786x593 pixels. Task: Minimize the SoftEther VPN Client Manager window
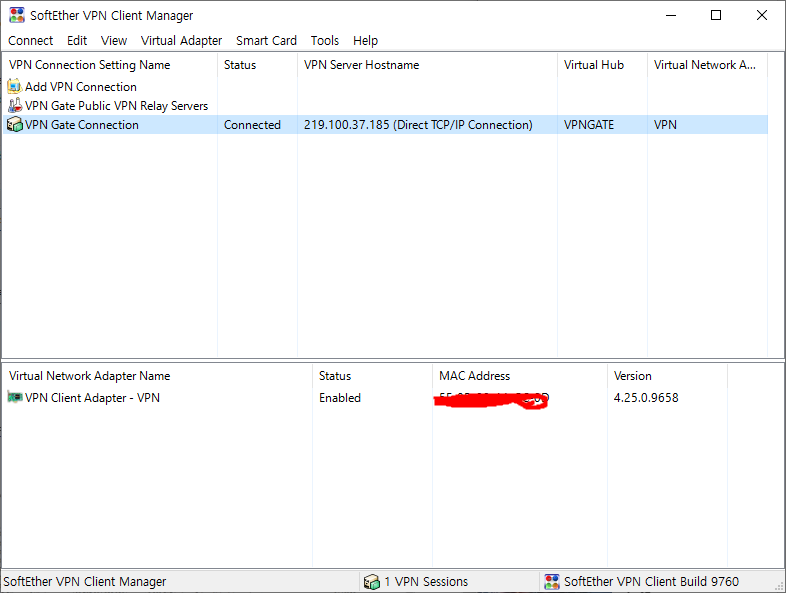[x=671, y=15]
